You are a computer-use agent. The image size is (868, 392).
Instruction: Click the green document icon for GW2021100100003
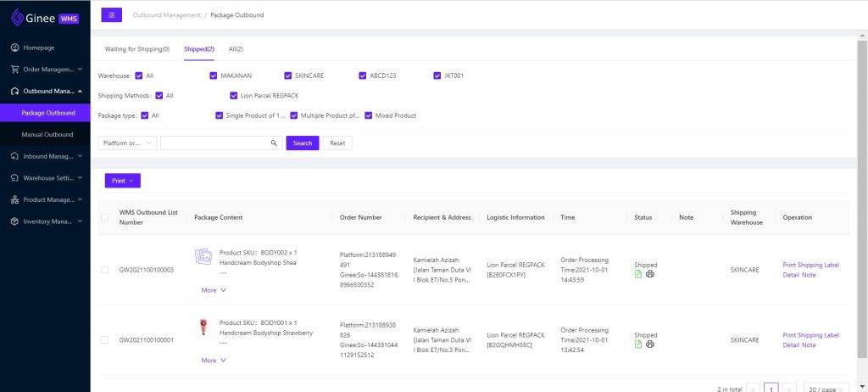click(638, 274)
